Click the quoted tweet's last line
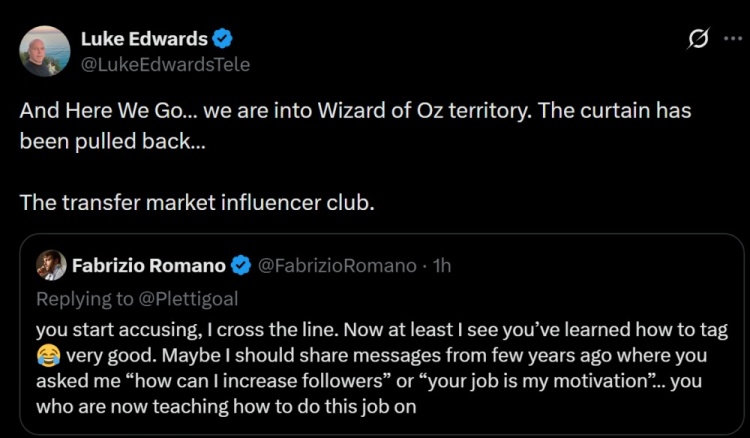 point(226,406)
